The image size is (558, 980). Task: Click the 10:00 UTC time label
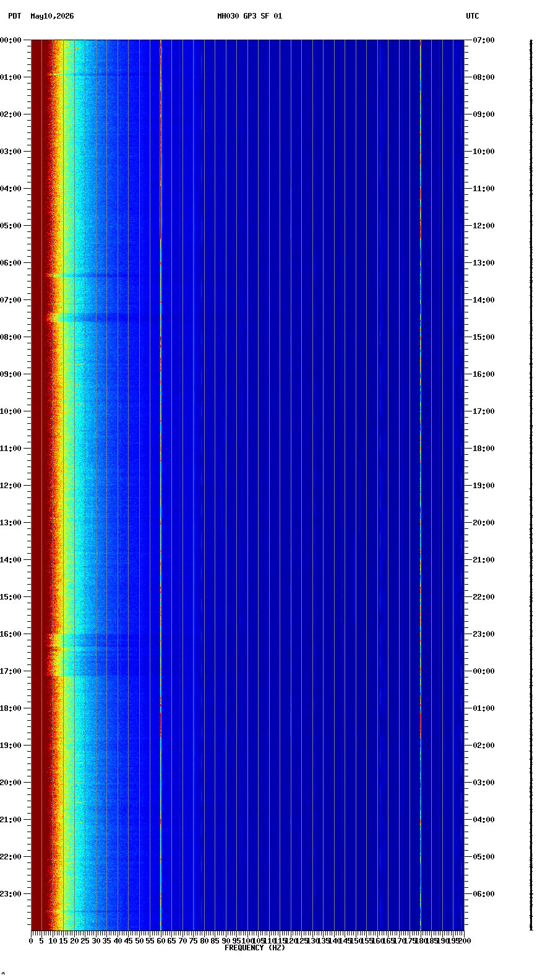(x=484, y=152)
